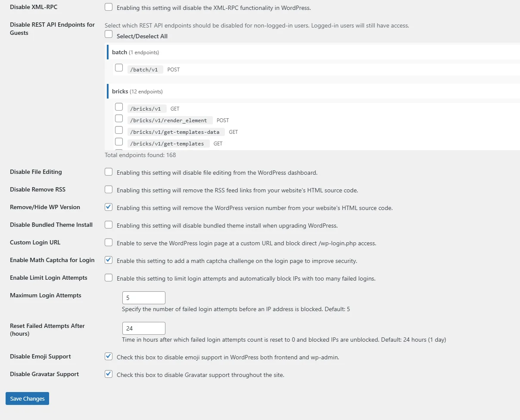Check the Disable Remove RSS option

tap(109, 190)
